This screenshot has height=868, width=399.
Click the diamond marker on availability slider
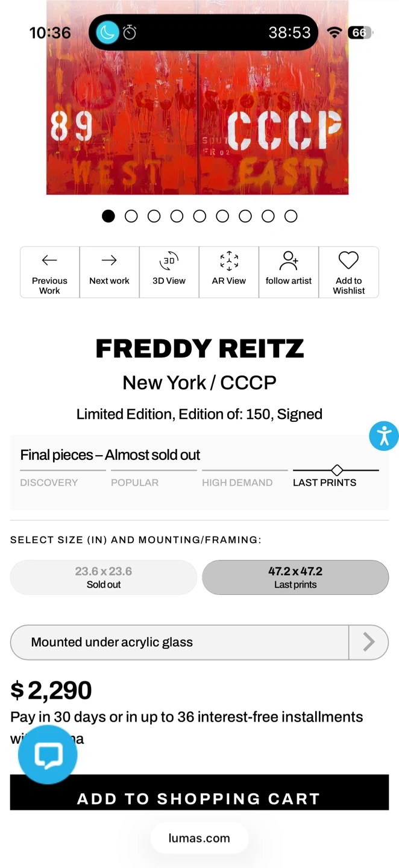point(337,470)
